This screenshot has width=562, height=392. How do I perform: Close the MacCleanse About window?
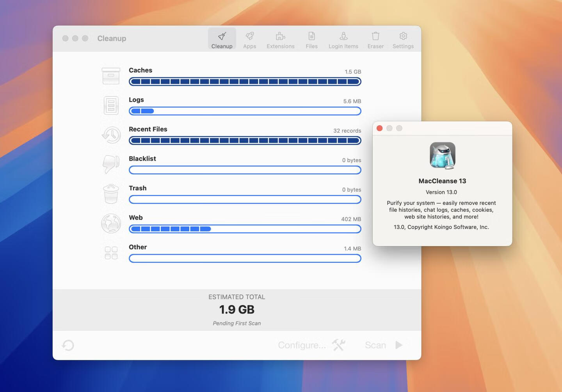(x=379, y=128)
